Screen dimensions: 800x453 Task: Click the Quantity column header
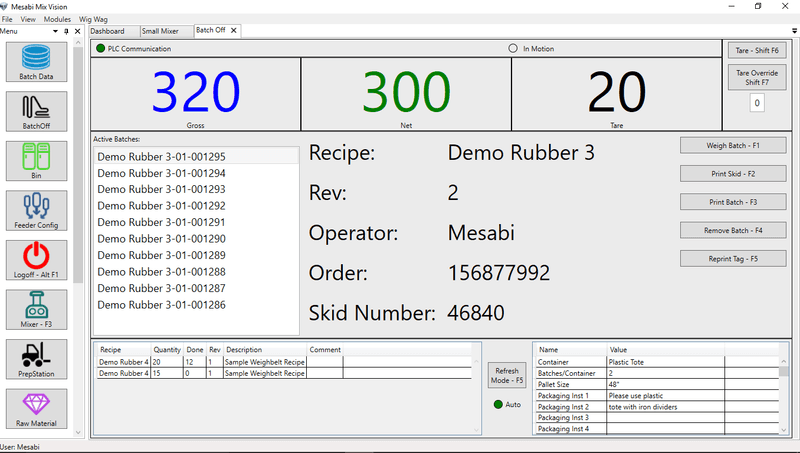167,349
